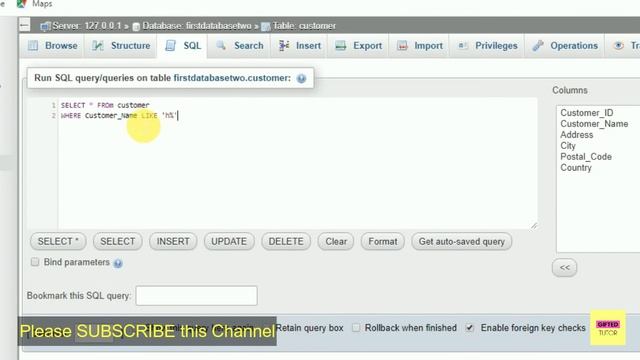Open the Insert tab
The height and width of the screenshot is (360, 640).
pos(300,46)
